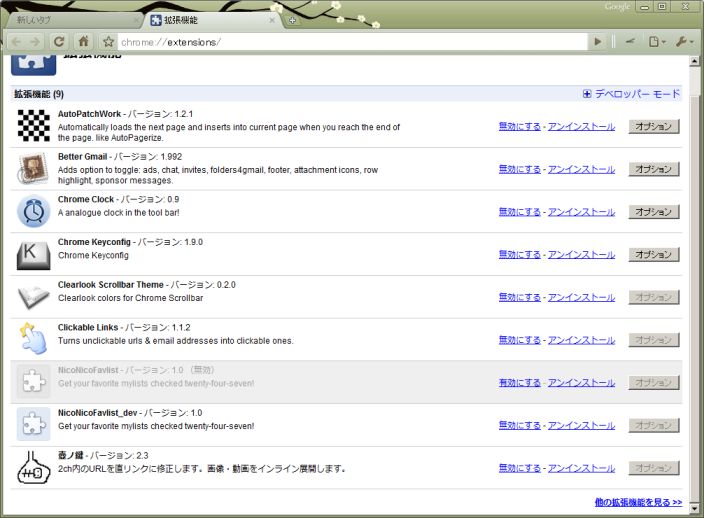Disable Clearlook Scrollbar Theme
Screen dimensions: 704x518
[x=519, y=297]
